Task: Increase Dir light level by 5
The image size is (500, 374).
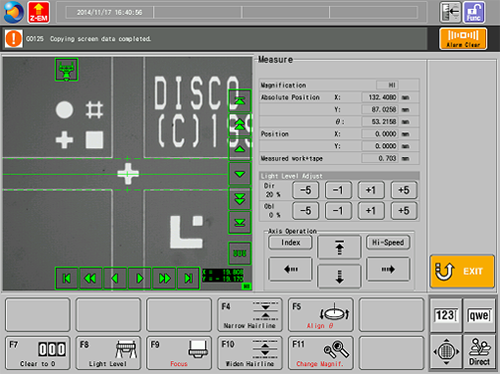Action: (x=404, y=190)
